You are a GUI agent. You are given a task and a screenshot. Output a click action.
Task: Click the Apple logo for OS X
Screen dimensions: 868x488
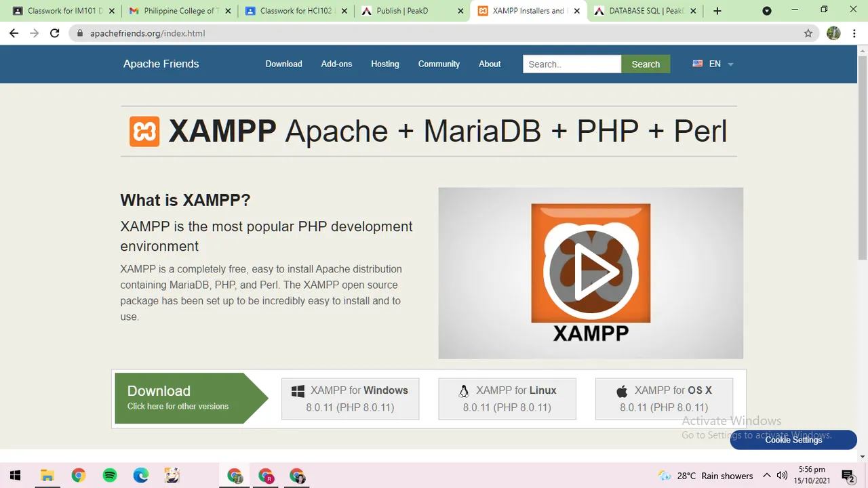[x=622, y=391]
